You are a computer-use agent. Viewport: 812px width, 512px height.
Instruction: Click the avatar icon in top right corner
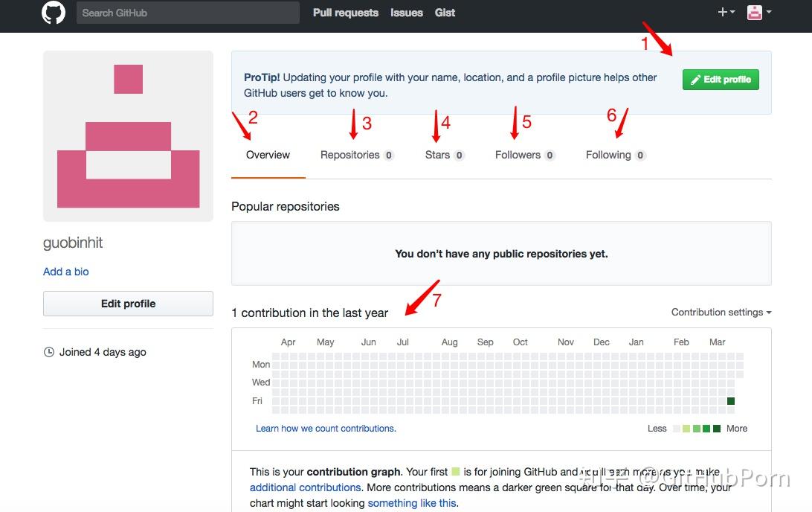point(754,12)
